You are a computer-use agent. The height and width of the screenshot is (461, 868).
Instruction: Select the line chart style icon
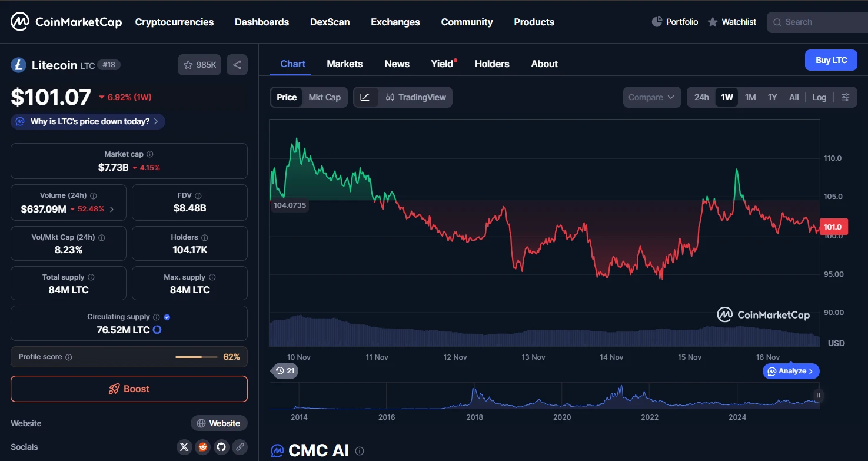coord(366,97)
